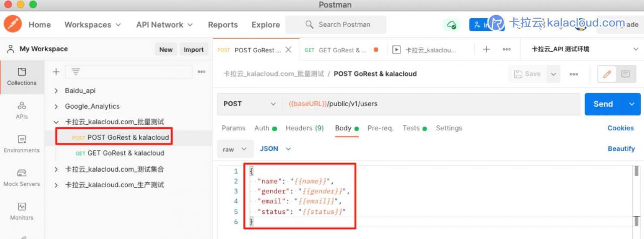644x239 pixels.
Task: Switch to the 卡拉云_kalaclou... runner tab
Action: [431, 50]
